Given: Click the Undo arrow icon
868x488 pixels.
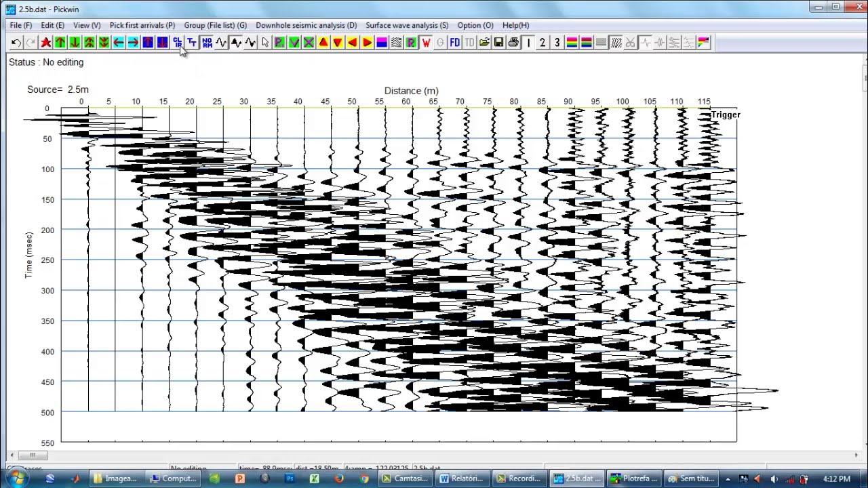Looking at the screenshot, I should point(16,43).
